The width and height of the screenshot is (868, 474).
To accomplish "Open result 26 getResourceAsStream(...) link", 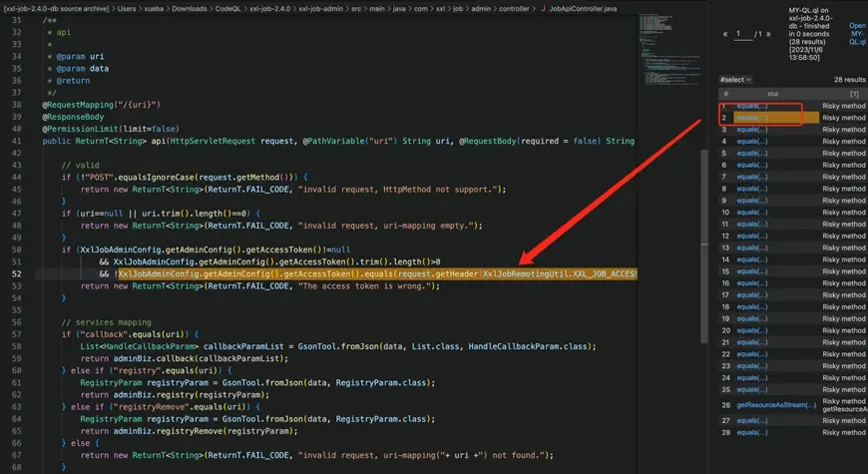I will pyautogui.click(x=776, y=405).
